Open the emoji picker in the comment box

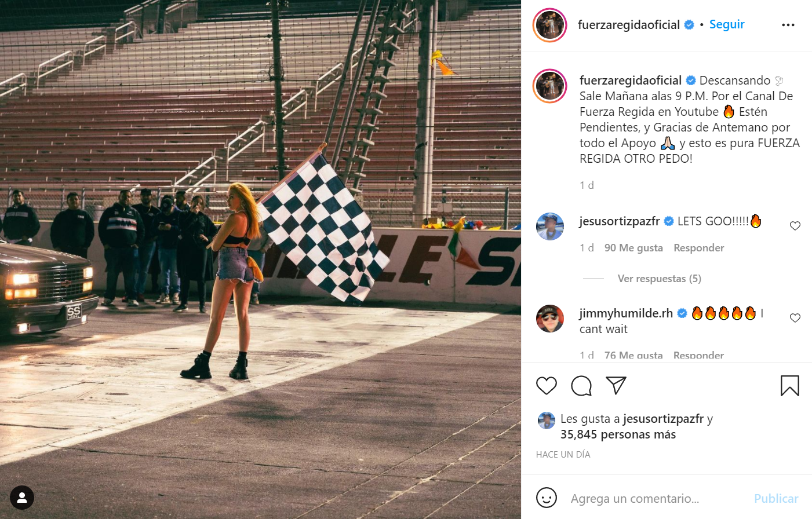coord(545,498)
